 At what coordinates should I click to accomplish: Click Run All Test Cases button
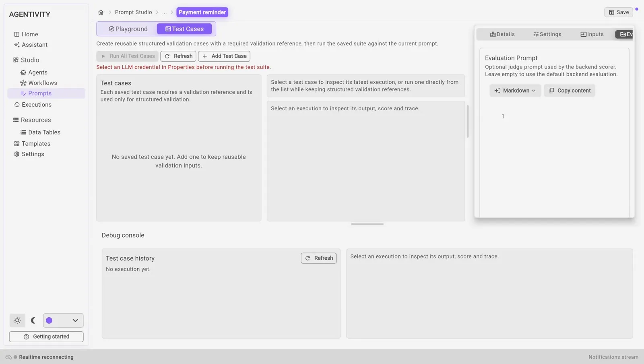(128, 56)
